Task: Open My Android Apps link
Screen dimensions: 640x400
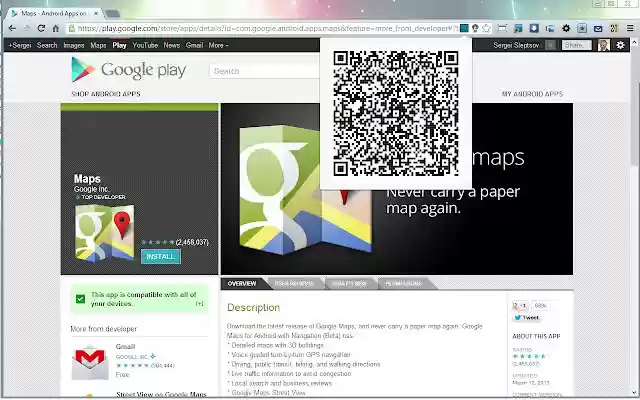Action: point(532,94)
